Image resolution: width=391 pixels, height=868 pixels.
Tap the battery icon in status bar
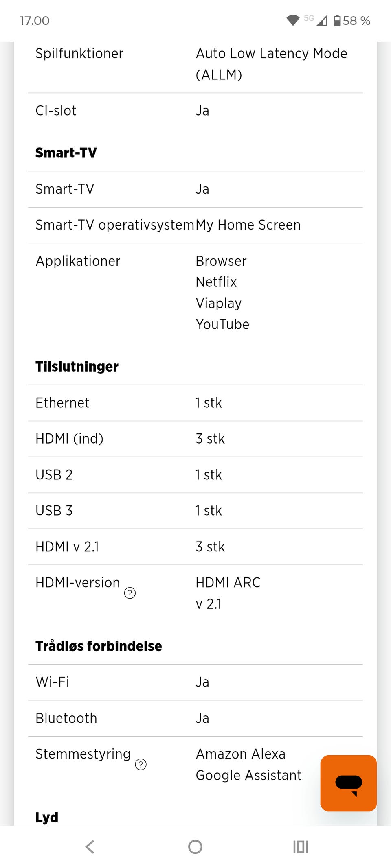coord(337,20)
